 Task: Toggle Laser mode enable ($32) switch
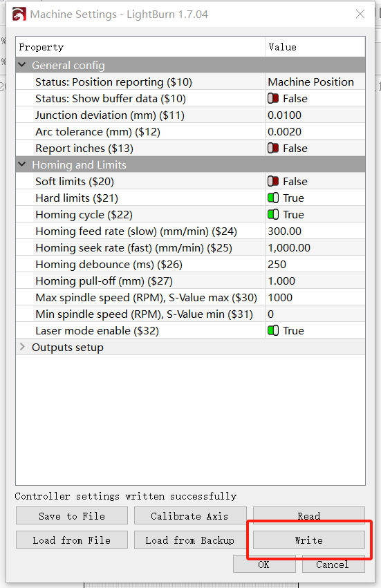tap(273, 331)
